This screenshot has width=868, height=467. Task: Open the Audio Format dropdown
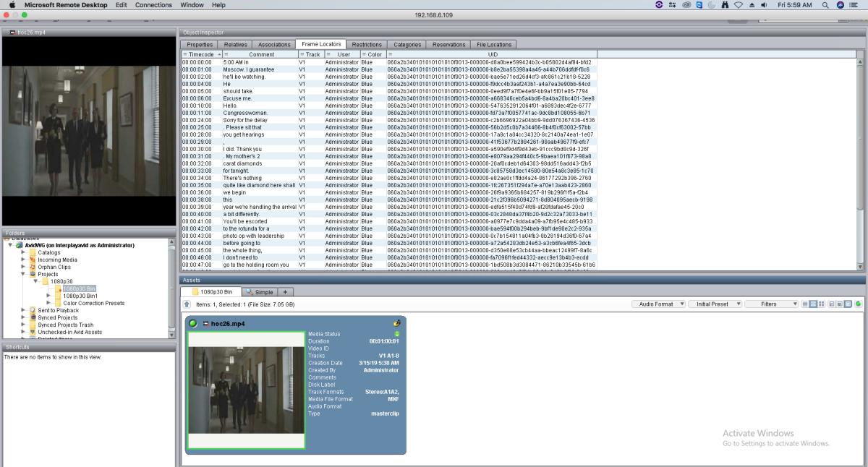coord(658,304)
